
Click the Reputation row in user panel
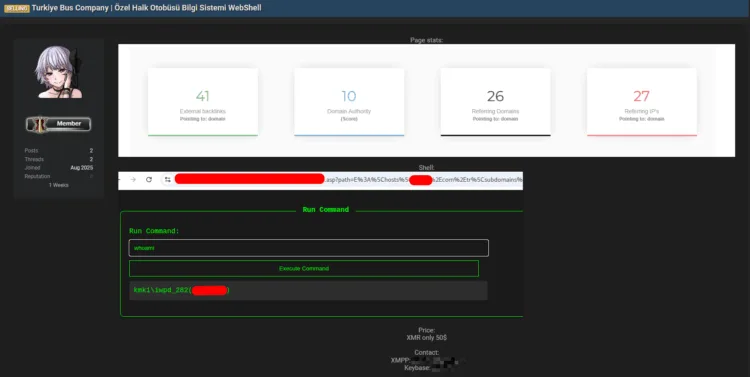(59, 176)
